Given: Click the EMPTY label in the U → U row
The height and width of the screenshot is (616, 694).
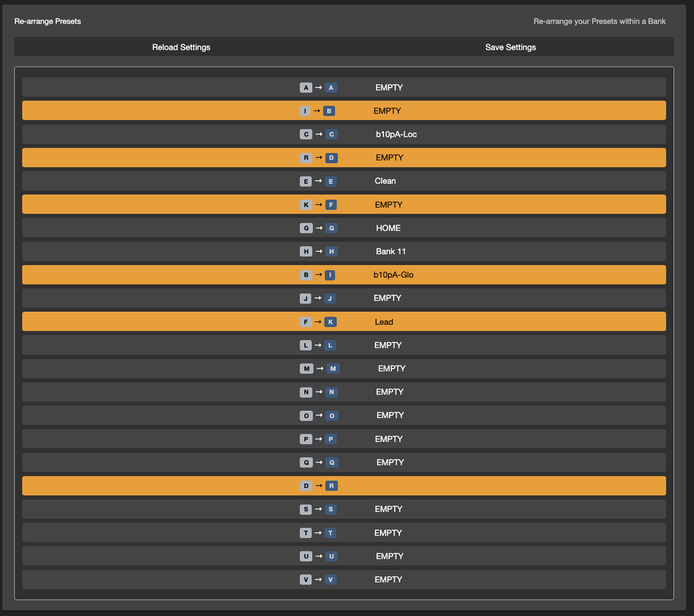Looking at the screenshot, I should click(x=390, y=556).
